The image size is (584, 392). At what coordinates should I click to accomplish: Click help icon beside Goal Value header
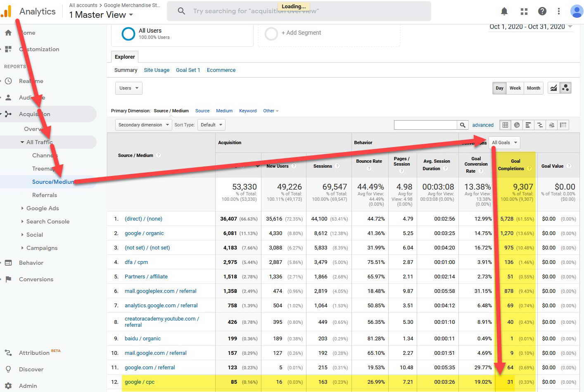tap(569, 166)
